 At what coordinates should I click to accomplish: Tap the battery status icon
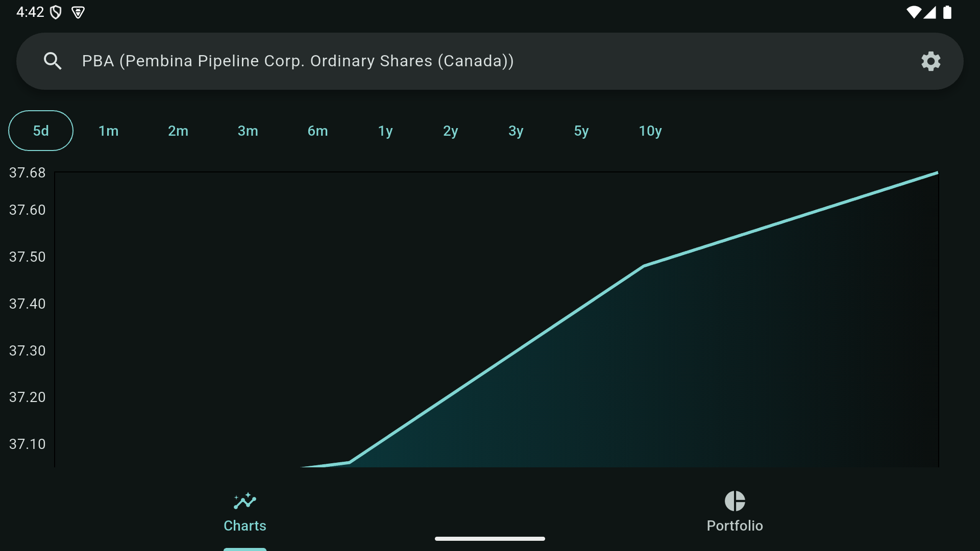[947, 12]
